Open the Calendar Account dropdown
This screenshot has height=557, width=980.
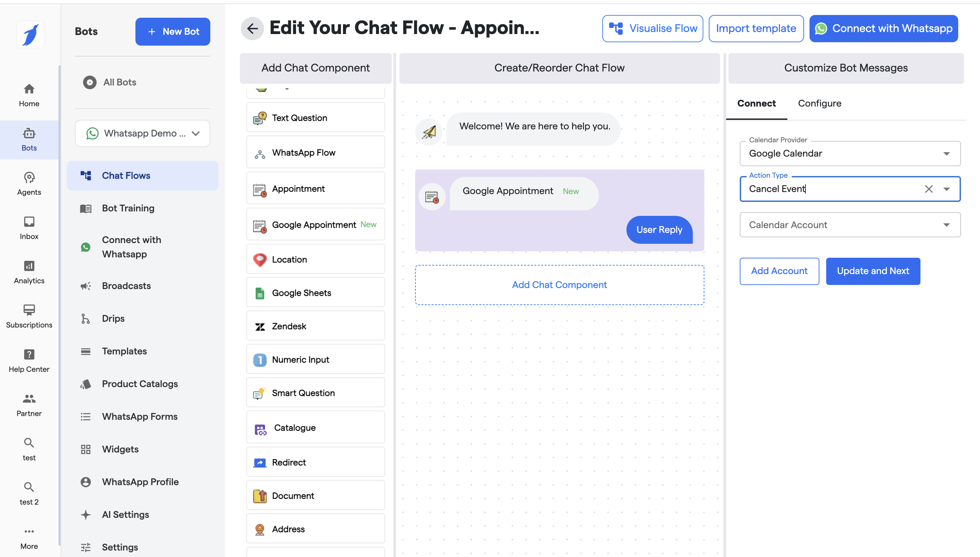click(x=849, y=225)
